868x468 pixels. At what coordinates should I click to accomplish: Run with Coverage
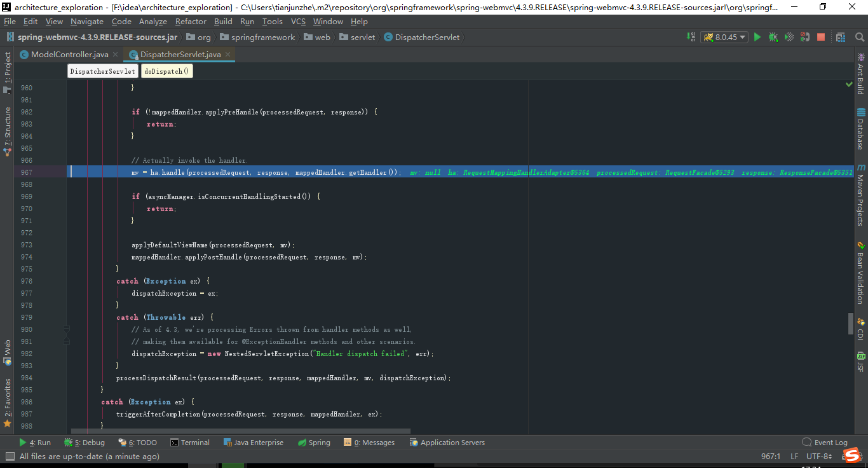[x=789, y=36]
